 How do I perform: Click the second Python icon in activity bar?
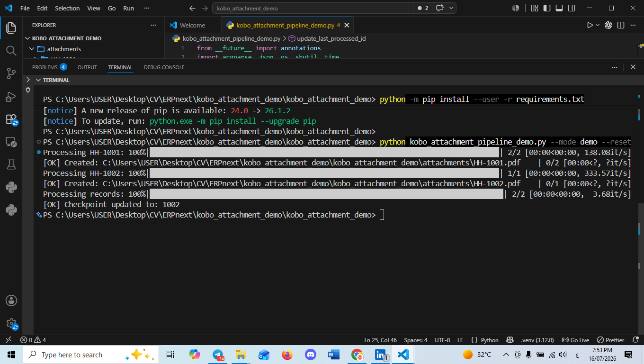point(11,210)
